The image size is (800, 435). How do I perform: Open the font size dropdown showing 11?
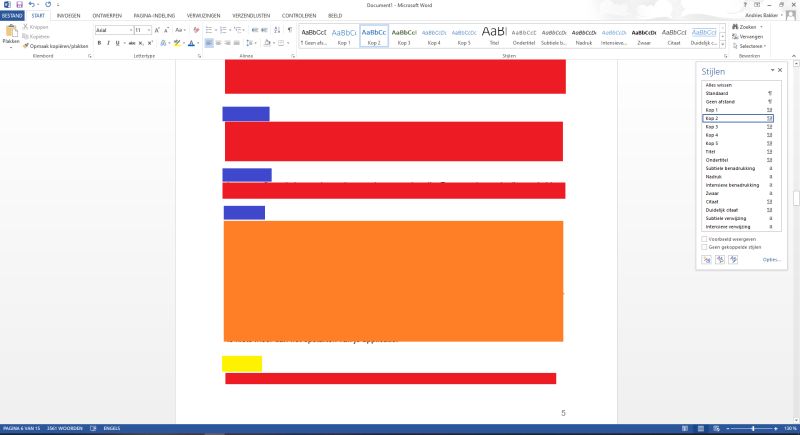[148, 30]
